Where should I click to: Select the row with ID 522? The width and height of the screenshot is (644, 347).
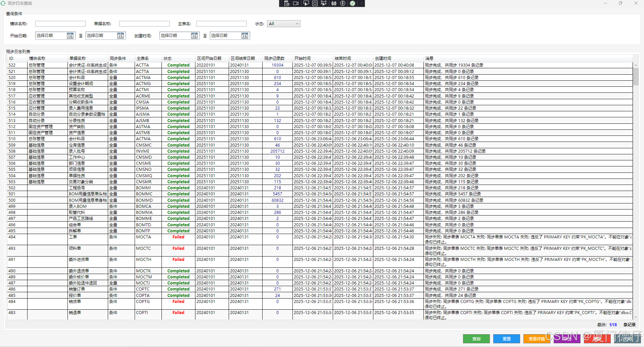(320, 65)
